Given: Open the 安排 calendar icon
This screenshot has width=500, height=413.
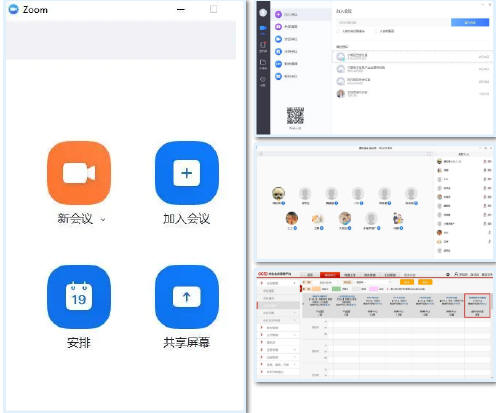Looking at the screenshot, I should [x=79, y=297].
